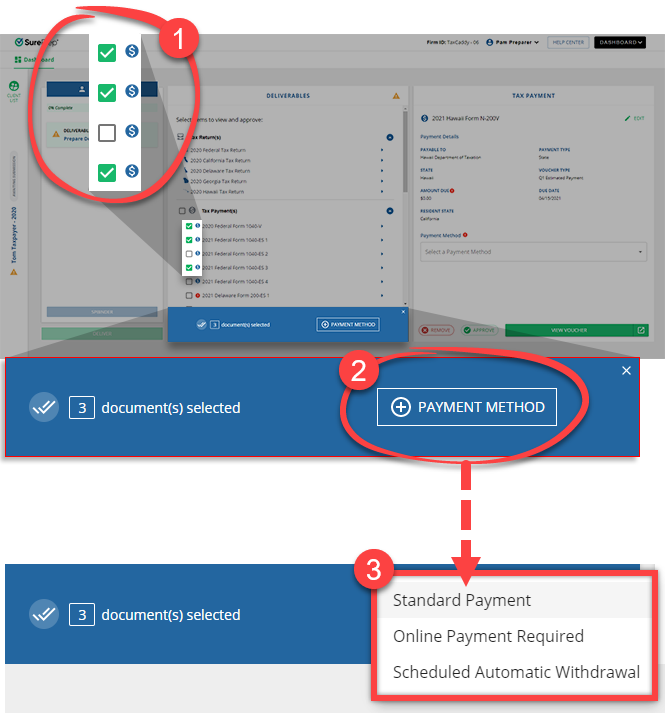Expand arrow for 2020 Hawaii Tax Return
This screenshot has height=713, width=665.
tap(382, 191)
